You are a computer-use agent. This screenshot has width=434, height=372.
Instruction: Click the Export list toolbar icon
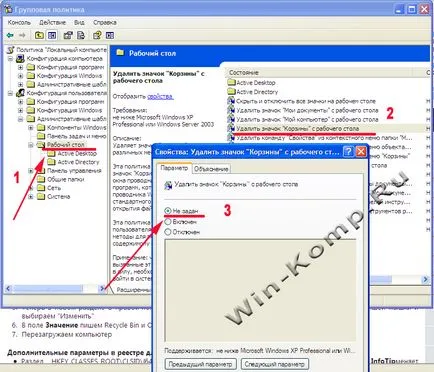(x=81, y=35)
